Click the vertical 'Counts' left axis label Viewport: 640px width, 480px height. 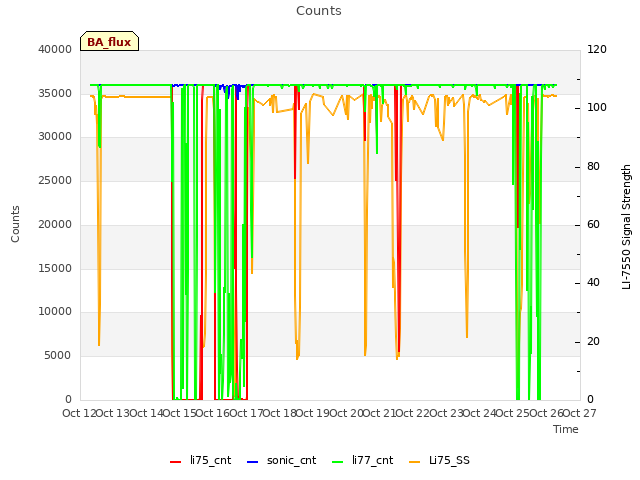15,224
